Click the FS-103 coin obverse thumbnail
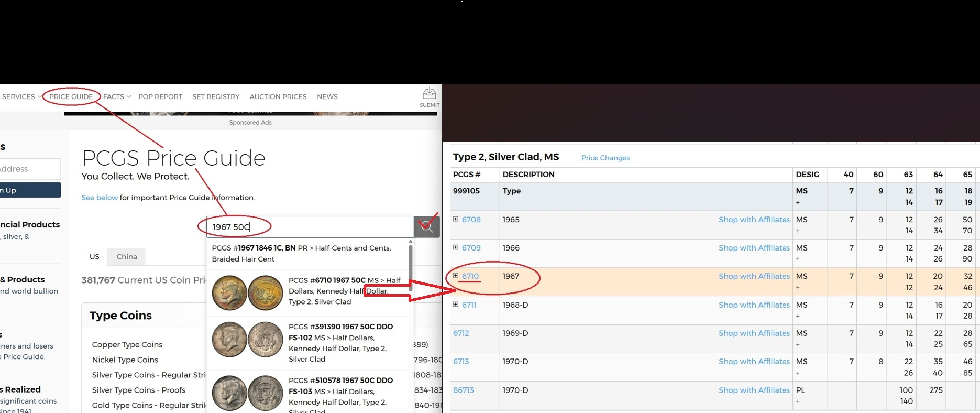The image size is (980, 413). (x=229, y=393)
